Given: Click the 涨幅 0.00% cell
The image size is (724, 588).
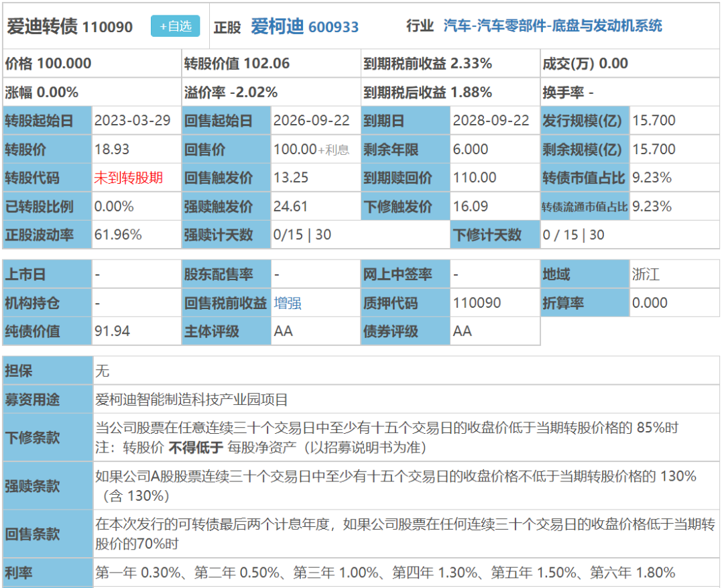Looking at the screenshot, I should pos(92,93).
